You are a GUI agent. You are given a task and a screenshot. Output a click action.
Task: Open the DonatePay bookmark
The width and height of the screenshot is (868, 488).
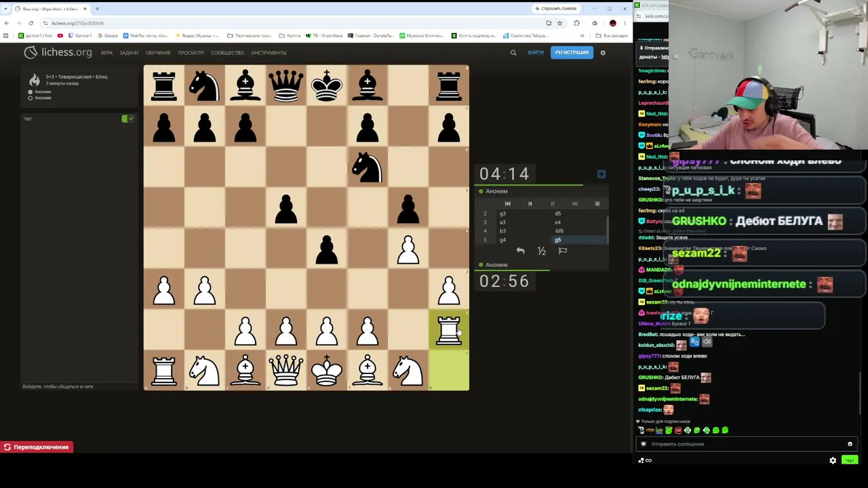[x=372, y=35]
